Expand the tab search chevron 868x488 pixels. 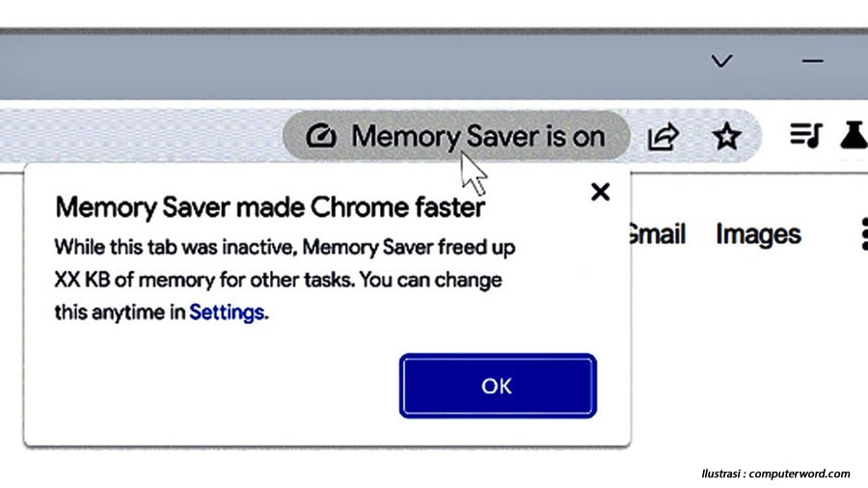(x=721, y=61)
